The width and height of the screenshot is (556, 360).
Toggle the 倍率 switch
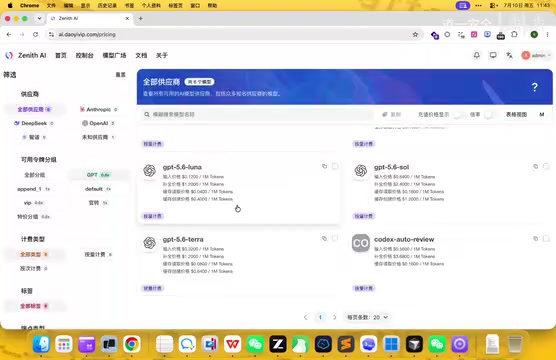[x=489, y=115]
